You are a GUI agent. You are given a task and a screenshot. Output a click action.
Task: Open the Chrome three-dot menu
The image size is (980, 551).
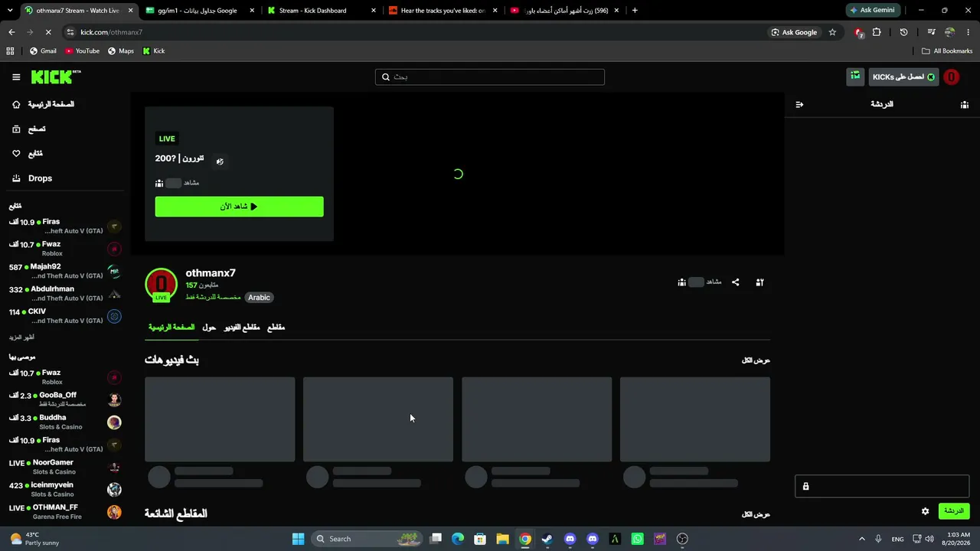tap(969, 32)
